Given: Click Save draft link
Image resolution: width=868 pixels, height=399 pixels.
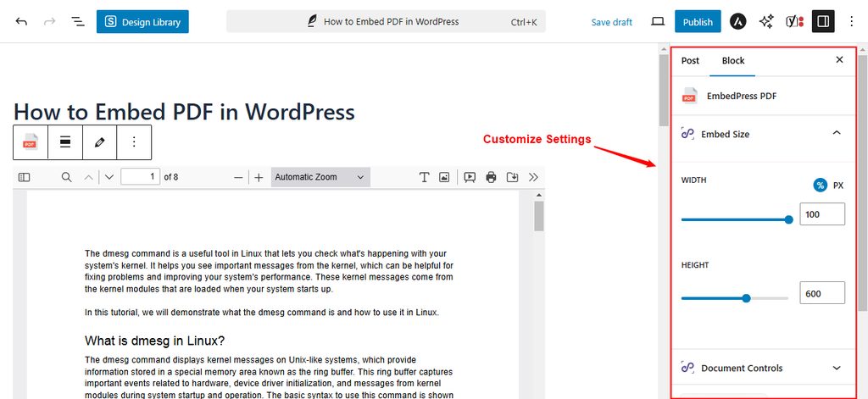Looking at the screenshot, I should [612, 22].
